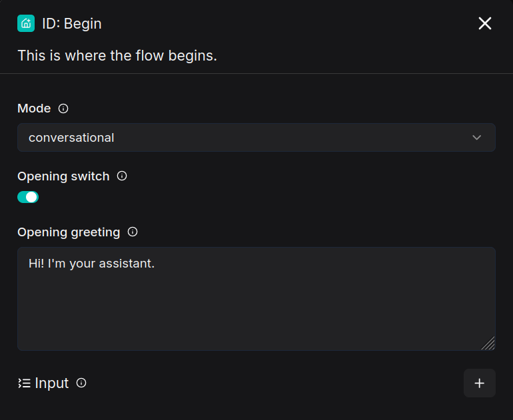
Task: Click into the Opening greeting text area
Action: [x=256, y=306]
